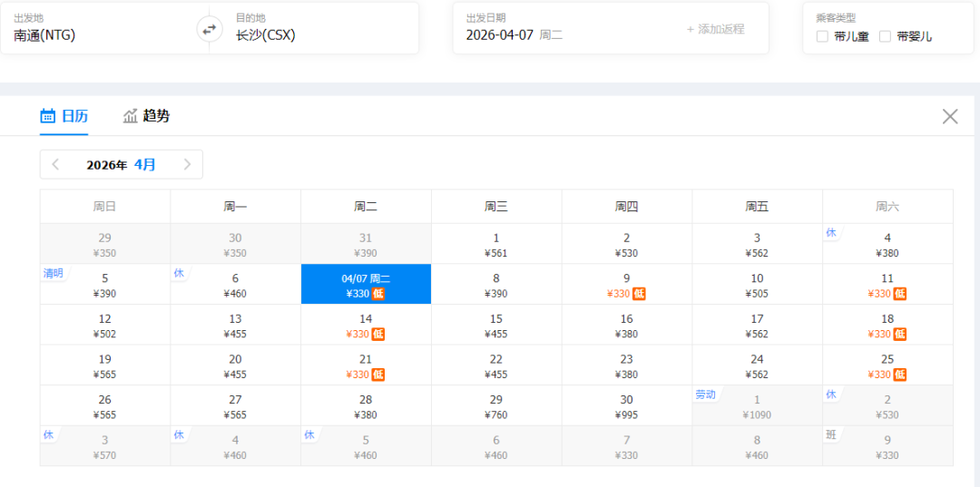This screenshot has width=980, height=487.
Task: Select April 30 priced ¥995
Action: coord(627,406)
